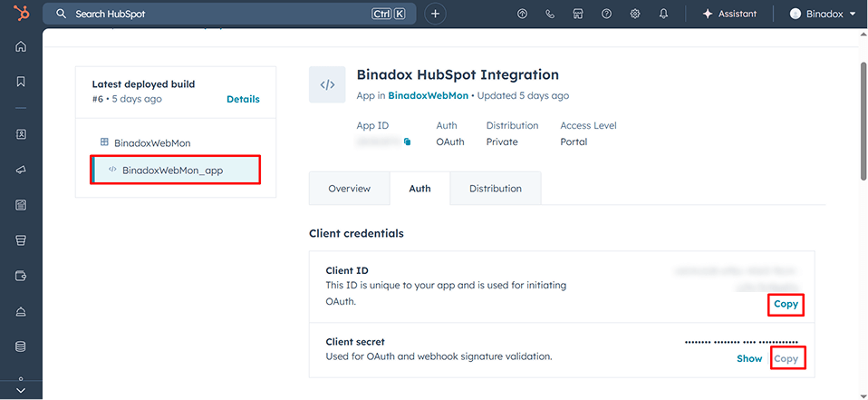Screen dimensions: 868x400
Task: Copy the App ID with copy icon
Action: tap(408, 141)
